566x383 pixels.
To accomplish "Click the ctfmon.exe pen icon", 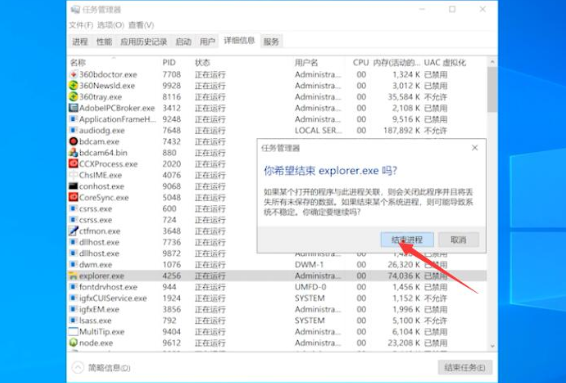I will (73, 231).
